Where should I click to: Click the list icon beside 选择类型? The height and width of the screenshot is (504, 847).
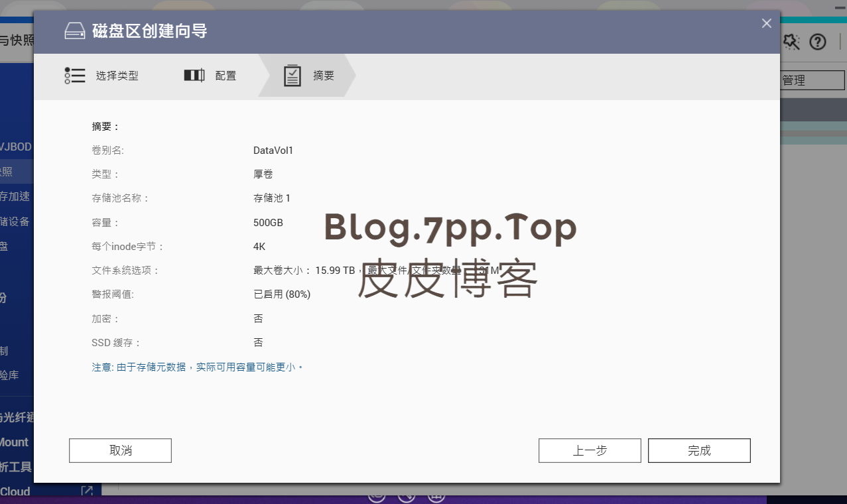pyautogui.click(x=75, y=76)
